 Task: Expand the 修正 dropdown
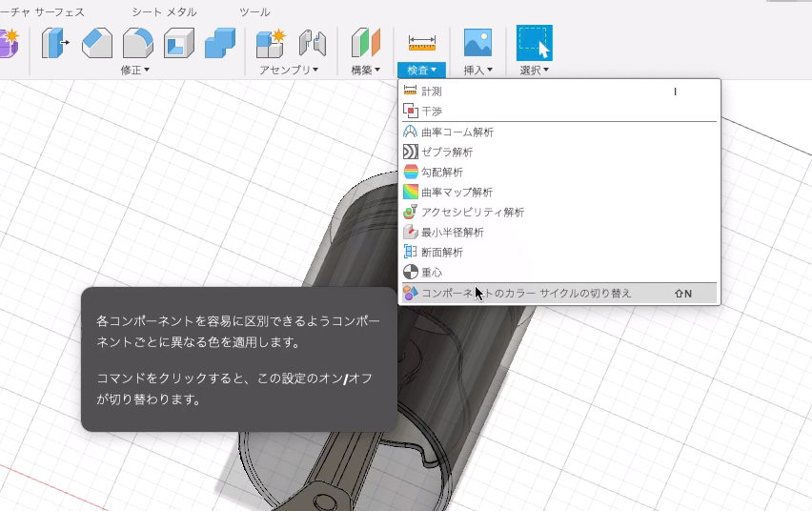click(134, 70)
